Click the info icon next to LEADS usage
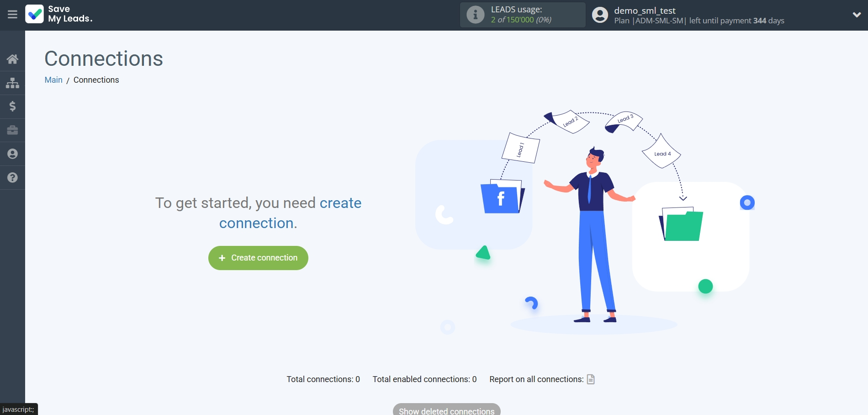The width and height of the screenshot is (868, 415). coord(475,15)
